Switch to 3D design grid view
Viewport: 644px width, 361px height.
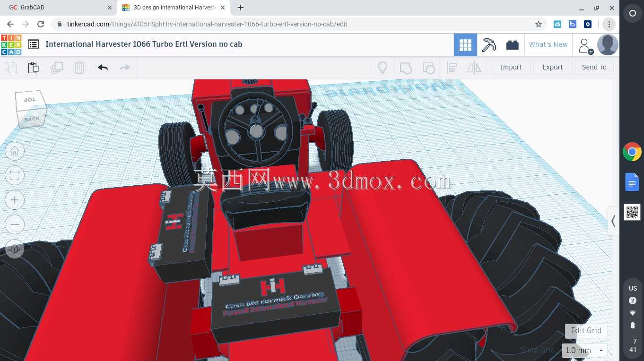tap(465, 45)
